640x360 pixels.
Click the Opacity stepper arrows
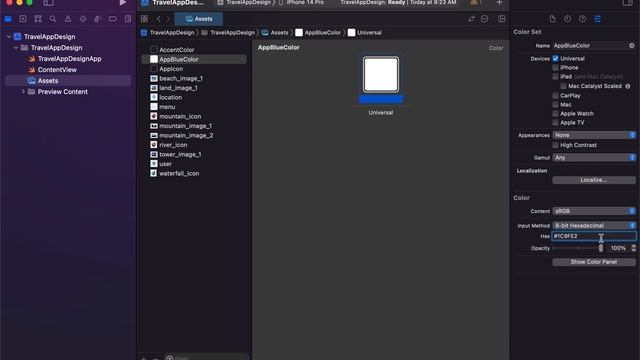(x=633, y=248)
